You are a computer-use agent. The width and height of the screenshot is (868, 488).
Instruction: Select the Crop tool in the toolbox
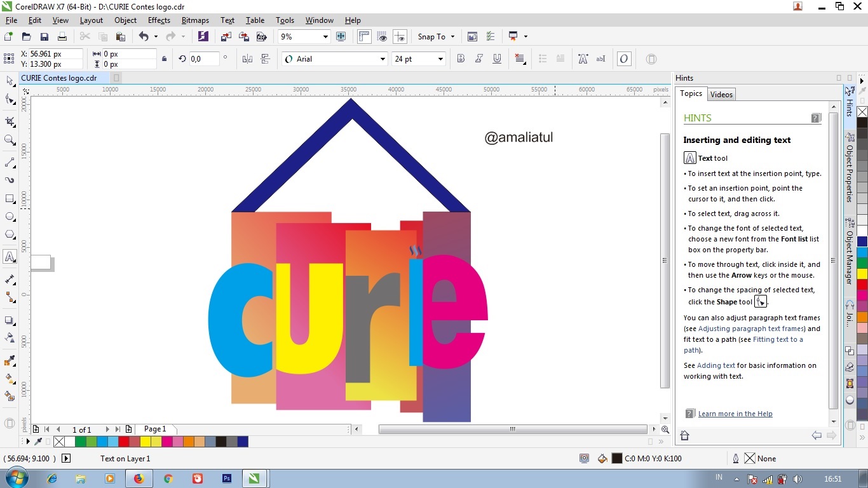[x=10, y=121]
